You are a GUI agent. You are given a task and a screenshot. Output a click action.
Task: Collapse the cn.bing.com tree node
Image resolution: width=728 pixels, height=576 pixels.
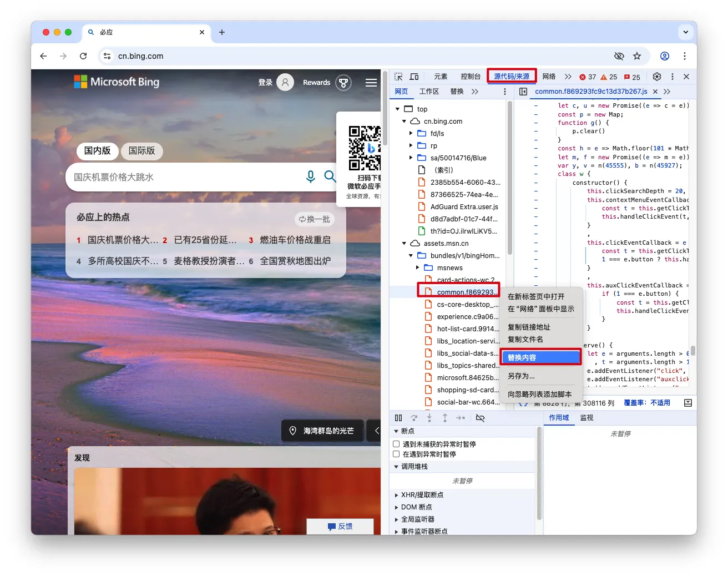404,121
